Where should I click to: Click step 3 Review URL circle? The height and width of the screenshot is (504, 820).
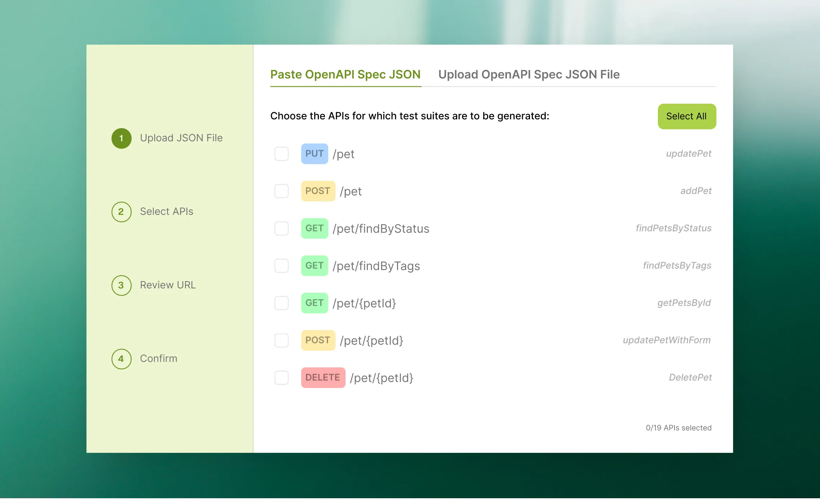click(121, 285)
